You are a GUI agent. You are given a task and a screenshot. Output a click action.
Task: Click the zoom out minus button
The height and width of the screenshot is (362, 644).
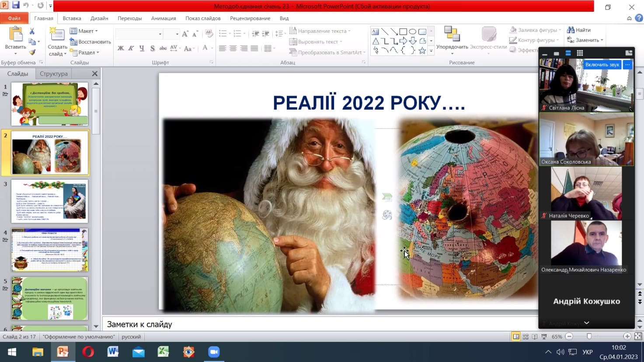[x=569, y=336]
